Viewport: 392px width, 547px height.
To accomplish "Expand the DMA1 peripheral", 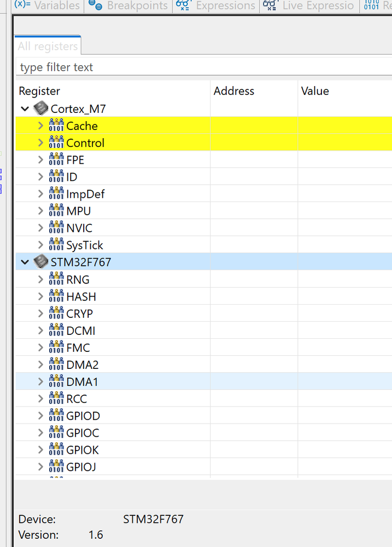I will coord(41,381).
